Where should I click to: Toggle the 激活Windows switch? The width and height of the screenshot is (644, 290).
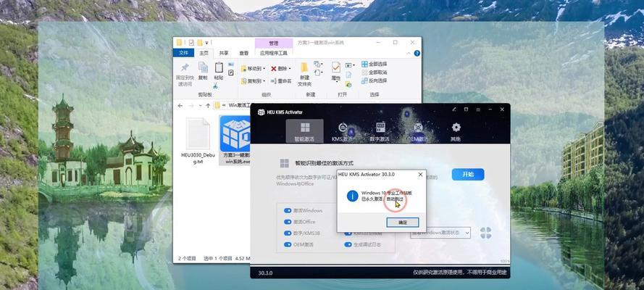tap(288, 211)
